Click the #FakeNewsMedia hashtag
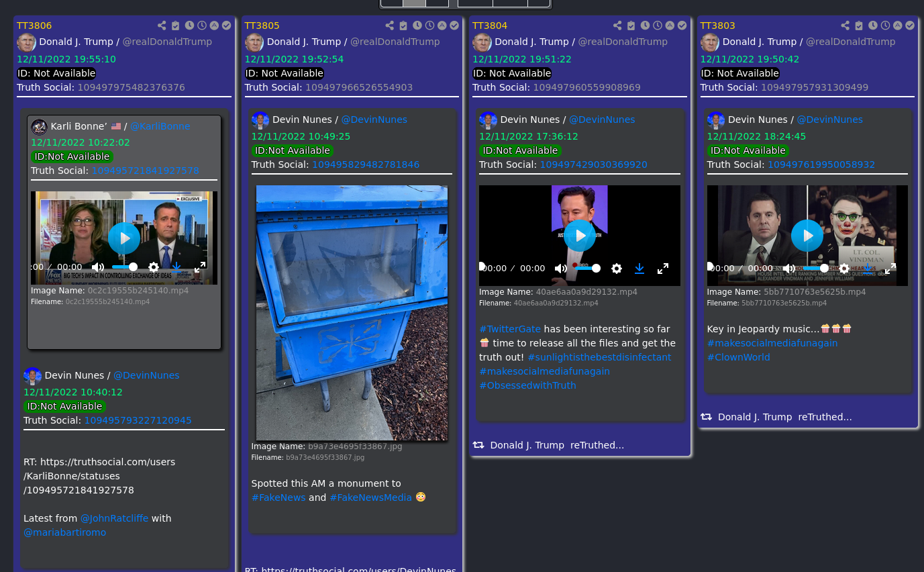Screen dimensions: 924x572 (370, 497)
